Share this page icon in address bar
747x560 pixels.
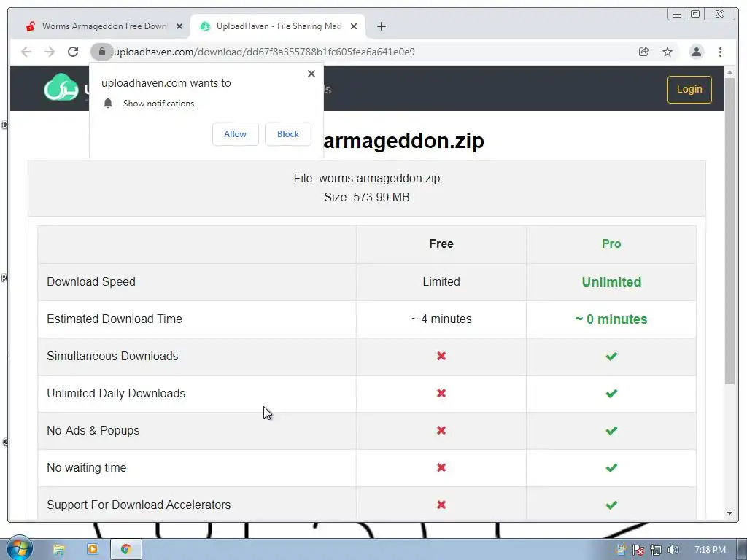click(643, 52)
